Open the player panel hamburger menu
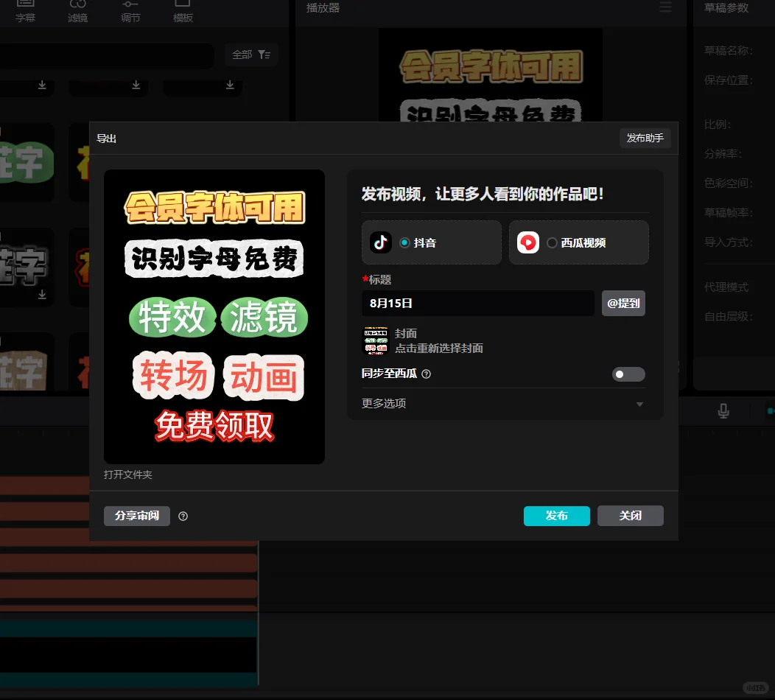This screenshot has height=700, width=775. [x=665, y=7]
